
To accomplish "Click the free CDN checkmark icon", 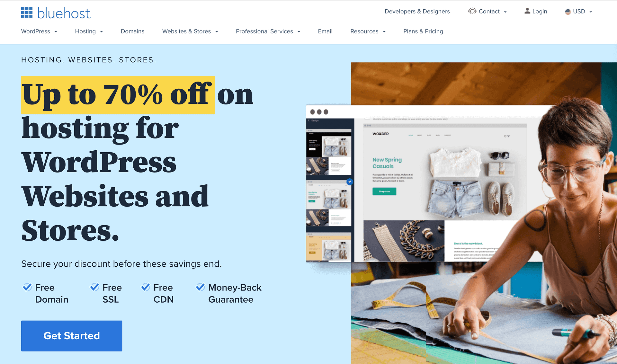I will pos(147,288).
